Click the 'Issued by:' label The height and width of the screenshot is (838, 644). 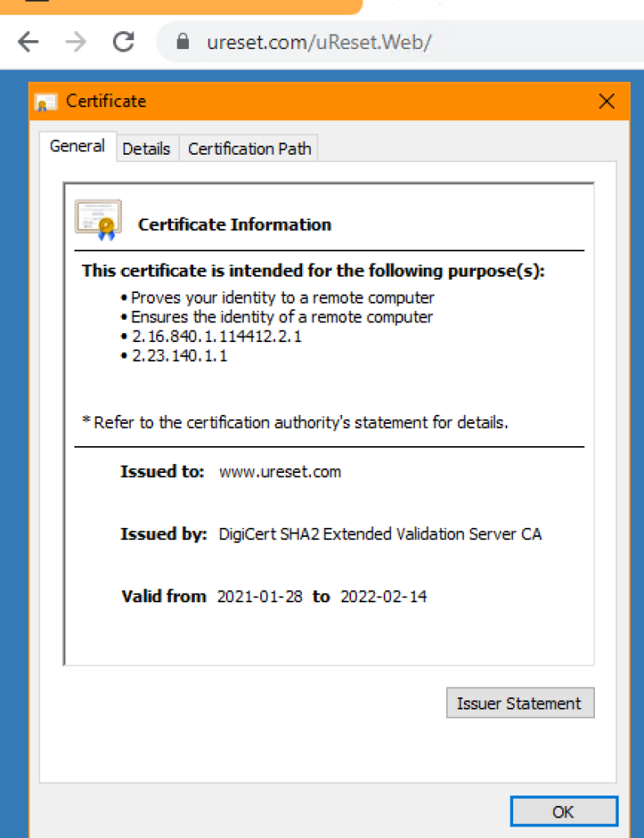(x=164, y=534)
